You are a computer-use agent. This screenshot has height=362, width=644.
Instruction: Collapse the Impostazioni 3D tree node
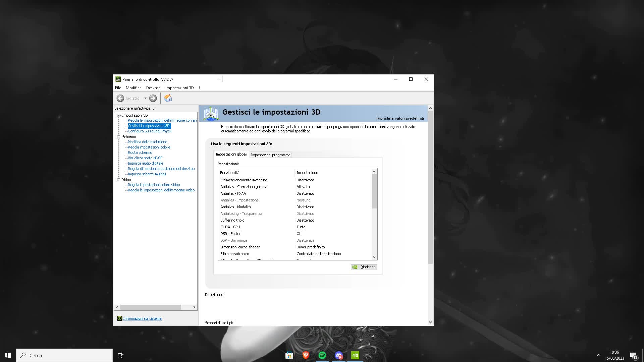click(118, 115)
